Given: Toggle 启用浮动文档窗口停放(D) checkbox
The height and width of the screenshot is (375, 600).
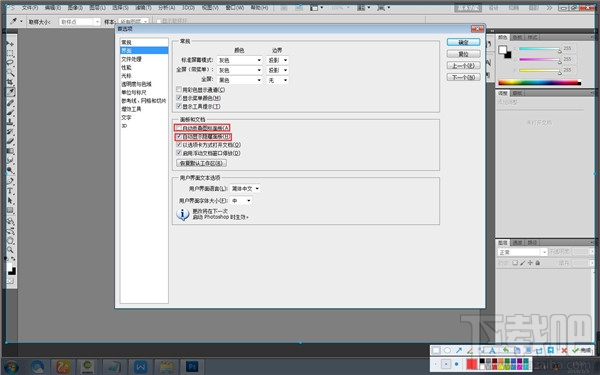Looking at the screenshot, I should click(179, 153).
